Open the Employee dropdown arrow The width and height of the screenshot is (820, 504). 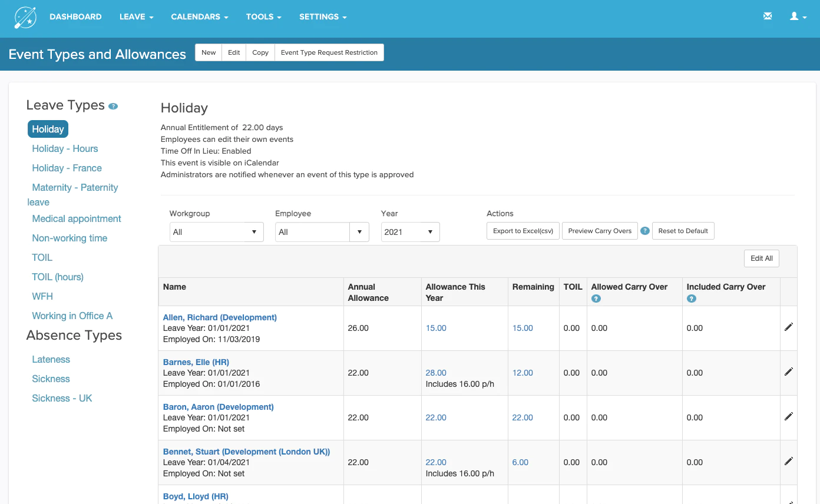[x=359, y=232]
